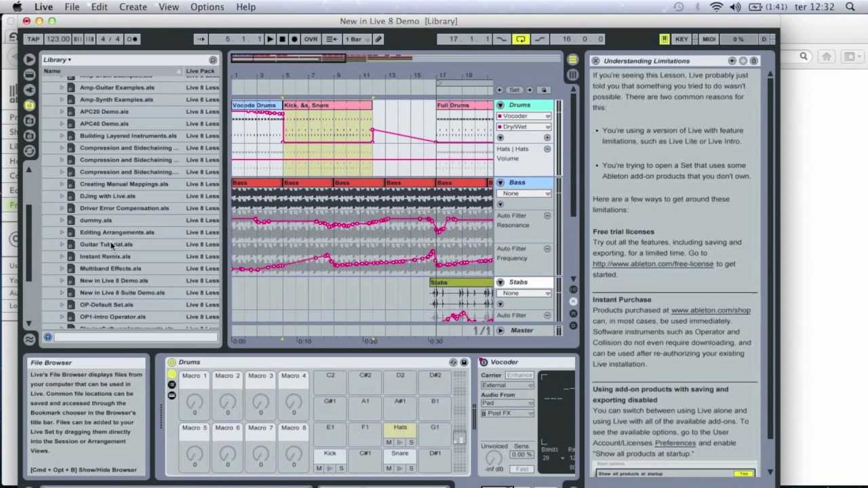Switch to Session view selector icon

(x=573, y=75)
